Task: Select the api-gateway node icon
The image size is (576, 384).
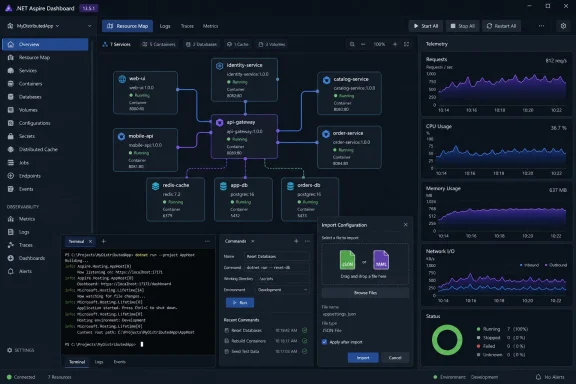Action: point(219,122)
